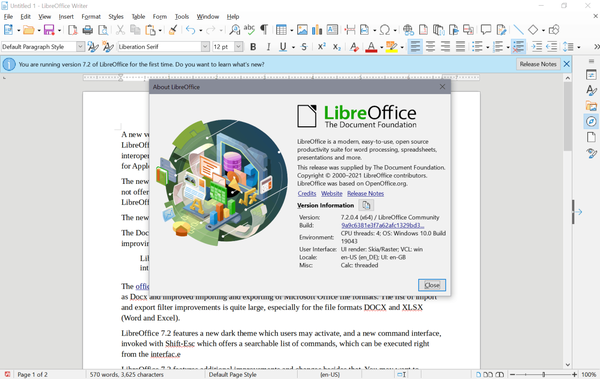This screenshot has width=600, height=379.
Task: Open the File menu
Action: coord(8,16)
